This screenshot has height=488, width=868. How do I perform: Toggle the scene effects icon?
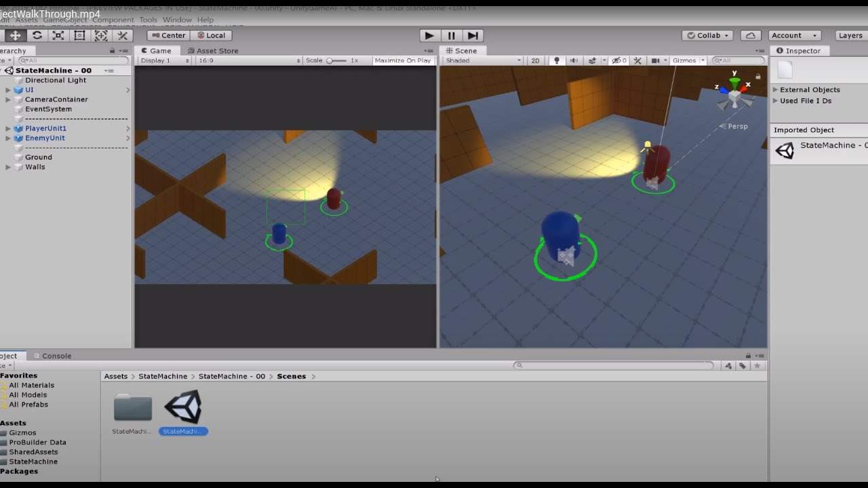592,60
